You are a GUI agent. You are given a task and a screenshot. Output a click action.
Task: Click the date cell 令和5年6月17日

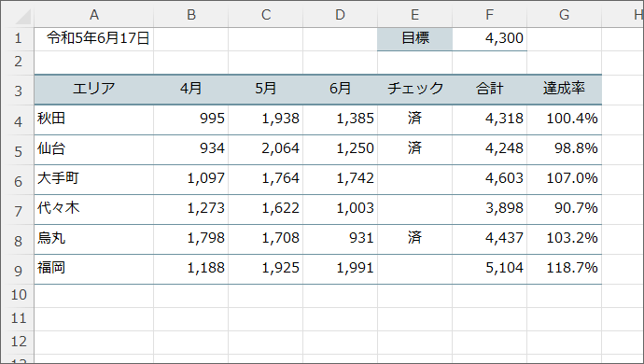pos(94,39)
